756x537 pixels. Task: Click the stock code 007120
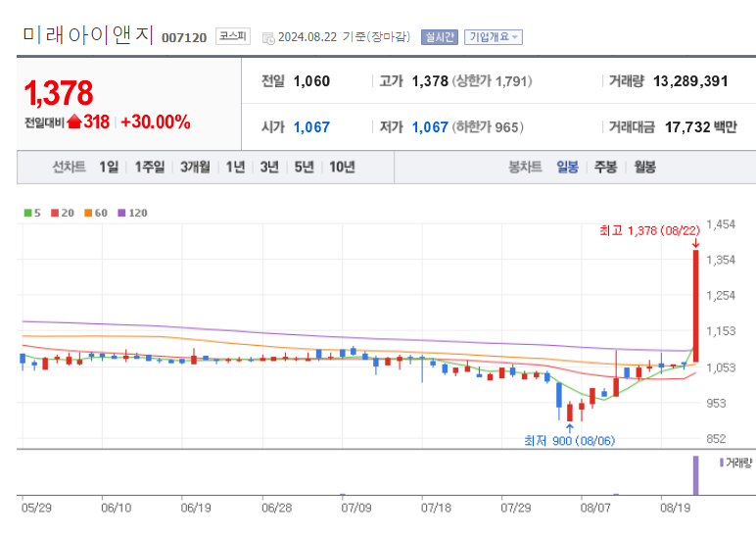pyautogui.click(x=184, y=37)
